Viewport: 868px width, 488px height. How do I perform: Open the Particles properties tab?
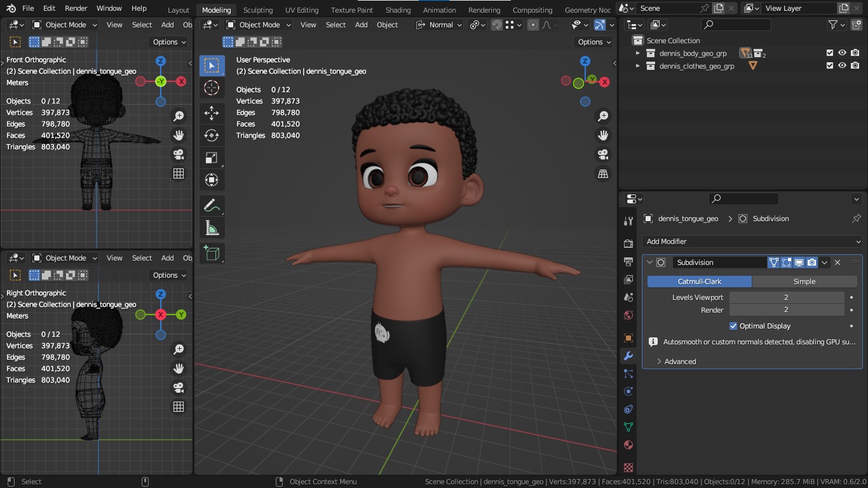coord(628,374)
